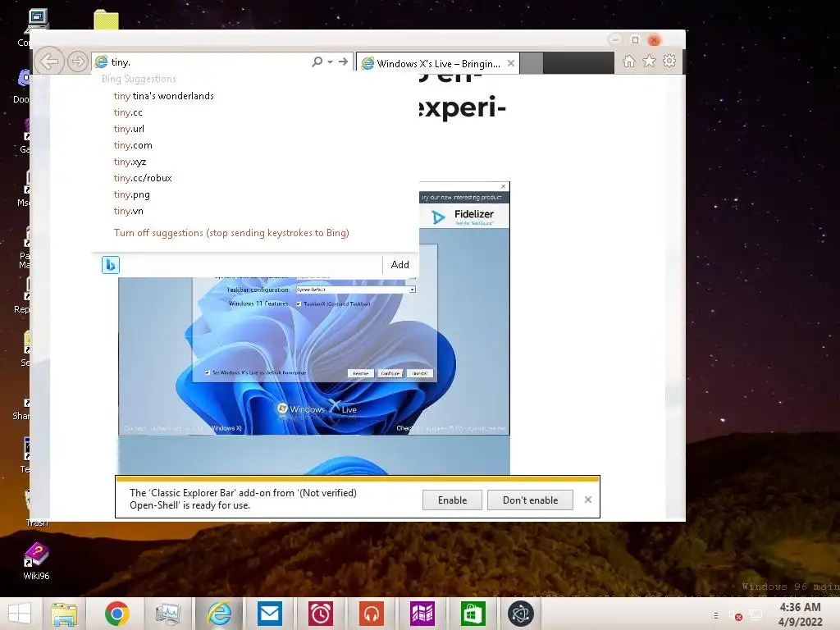Click the Bing search provider icon
This screenshot has width=840, height=630.
tap(111, 265)
